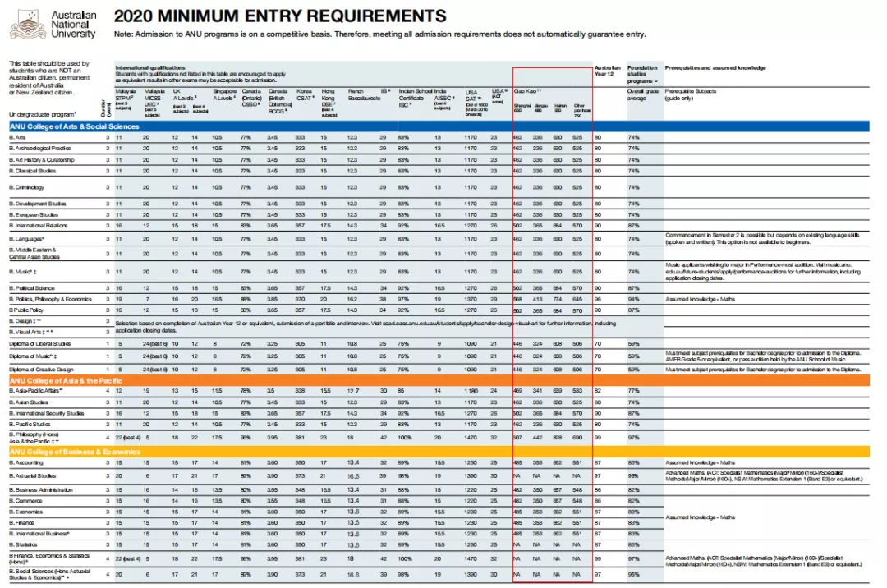Select 'Diploma of Creative Design' row label
This screenshot has width=887, height=588.
click(41, 370)
